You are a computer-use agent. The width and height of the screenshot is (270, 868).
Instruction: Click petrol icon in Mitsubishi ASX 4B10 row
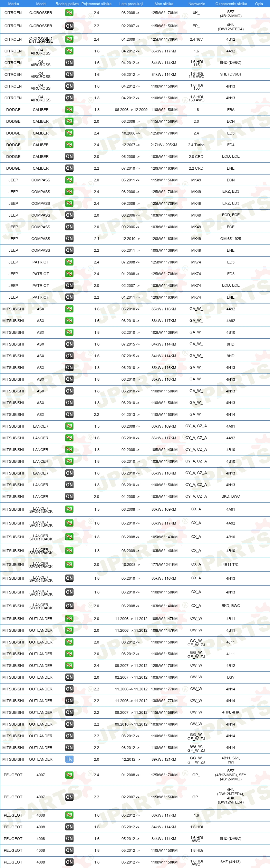coord(69,332)
